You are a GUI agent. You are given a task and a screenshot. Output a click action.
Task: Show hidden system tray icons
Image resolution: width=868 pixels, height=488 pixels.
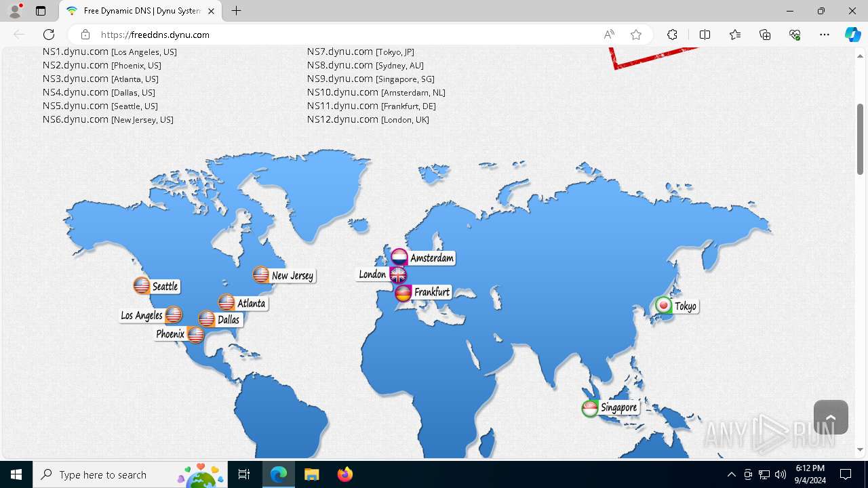point(731,474)
